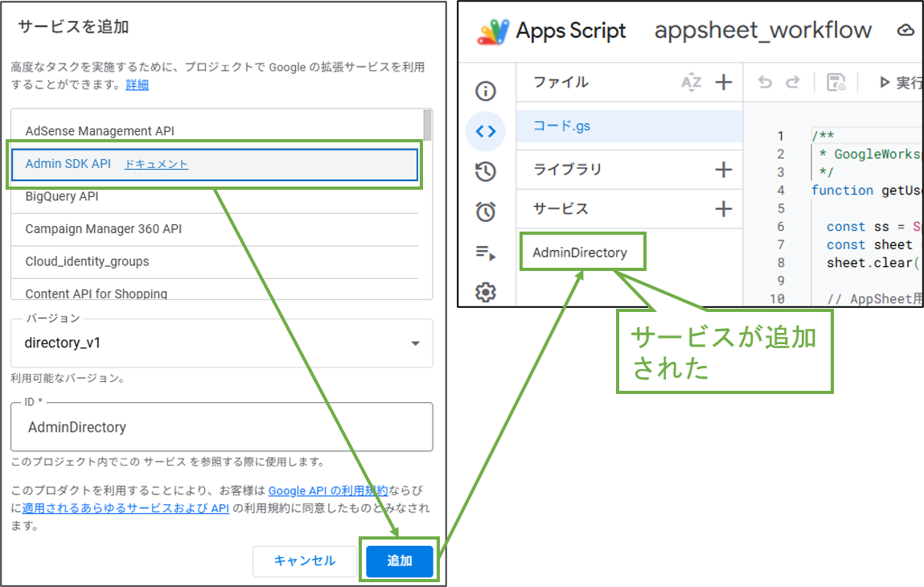This screenshot has width=924, height=587.
Task: Click the ライブラリ section header
Action: coord(567,170)
